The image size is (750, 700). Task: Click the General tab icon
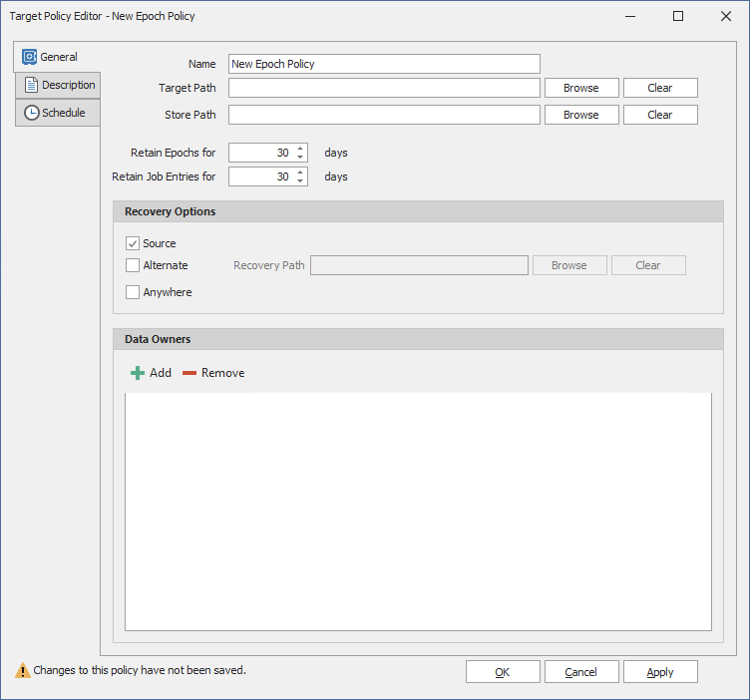pyautogui.click(x=29, y=58)
